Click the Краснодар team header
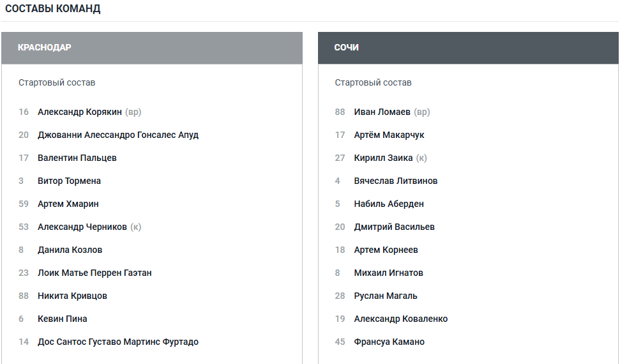 pyautogui.click(x=45, y=48)
